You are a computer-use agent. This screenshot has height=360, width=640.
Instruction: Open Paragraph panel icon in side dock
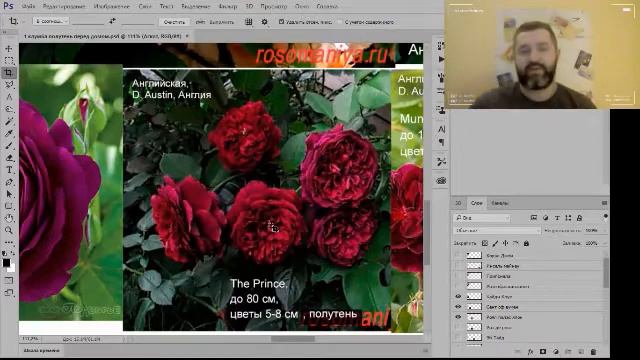(441, 142)
